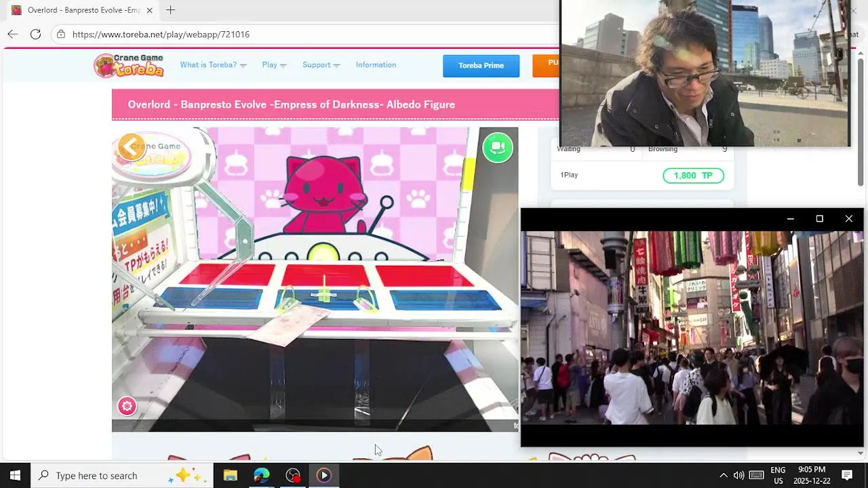
Task: Click the 1,800 TP play button
Action: coord(693,176)
